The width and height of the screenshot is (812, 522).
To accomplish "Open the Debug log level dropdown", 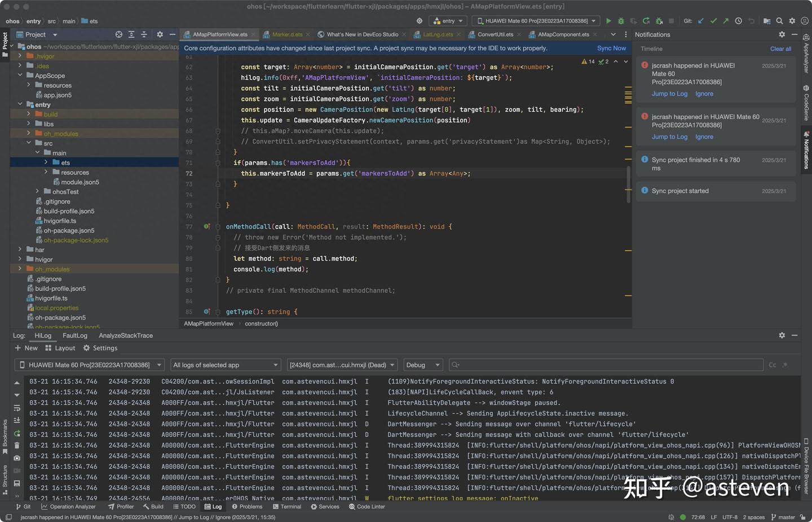I will [422, 365].
